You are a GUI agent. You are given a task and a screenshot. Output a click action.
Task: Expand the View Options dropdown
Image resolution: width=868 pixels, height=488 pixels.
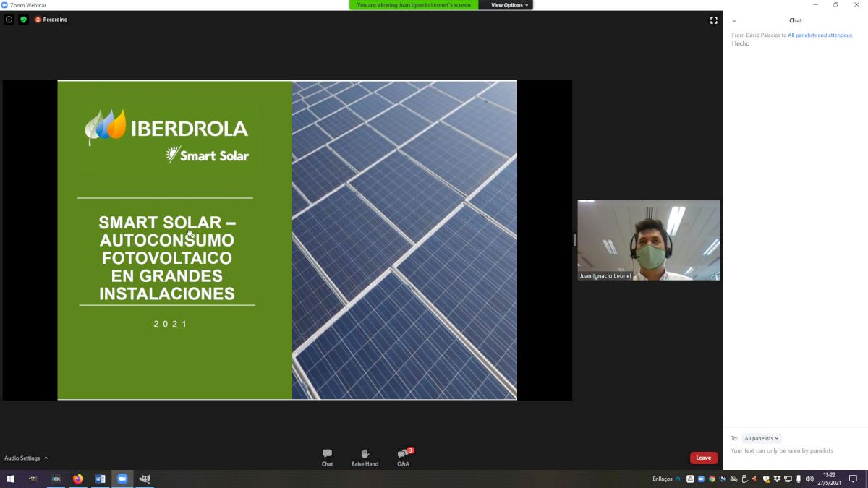coord(510,5)
